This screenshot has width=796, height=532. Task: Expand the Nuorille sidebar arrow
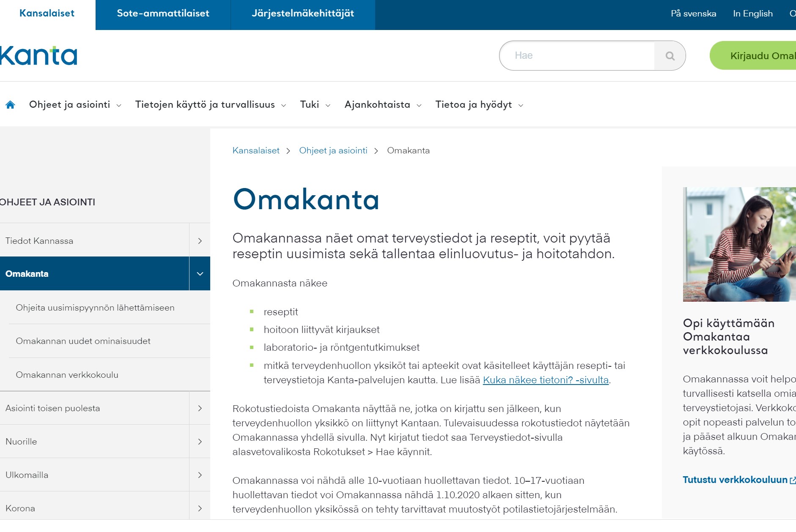(200, 442)
